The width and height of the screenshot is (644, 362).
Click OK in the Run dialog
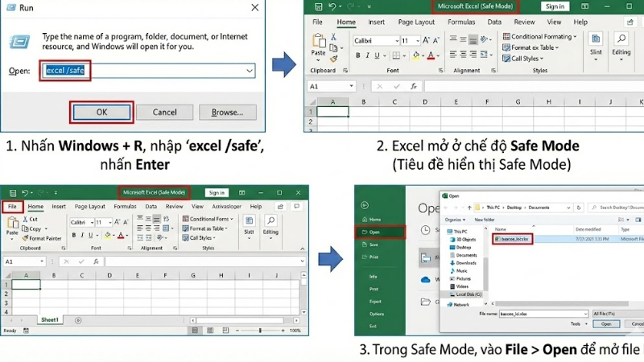tap(101, 112)
